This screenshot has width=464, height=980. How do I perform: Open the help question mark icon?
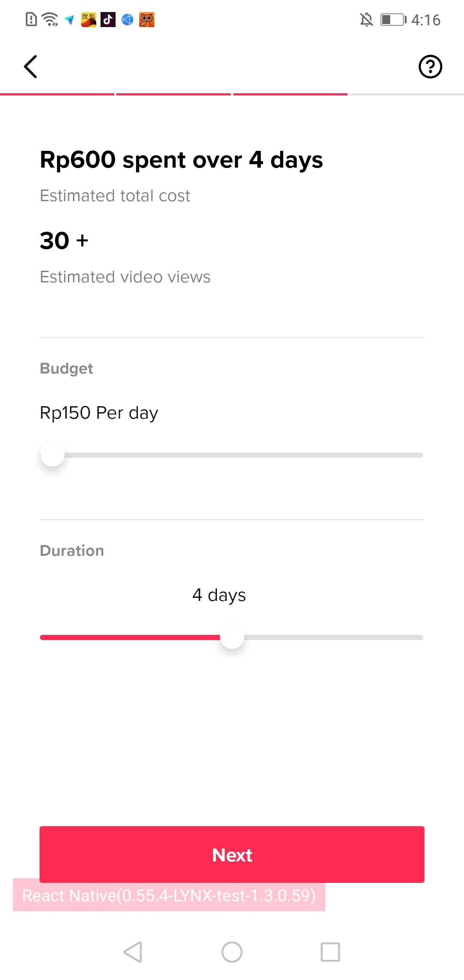430,67
